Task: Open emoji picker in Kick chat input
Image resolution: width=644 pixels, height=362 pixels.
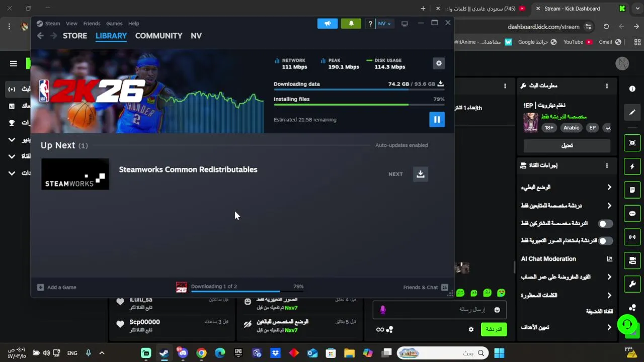Action: 497,310
